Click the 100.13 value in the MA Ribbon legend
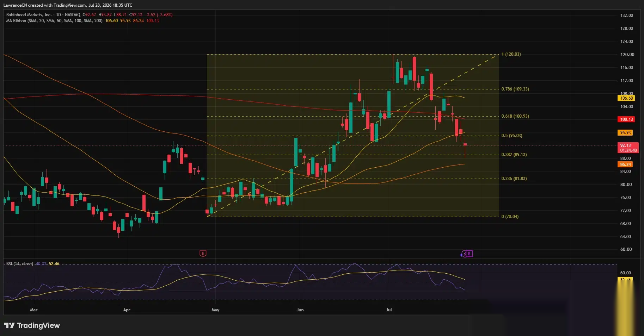This screenshot has width=644, height=336. point(153,21)
